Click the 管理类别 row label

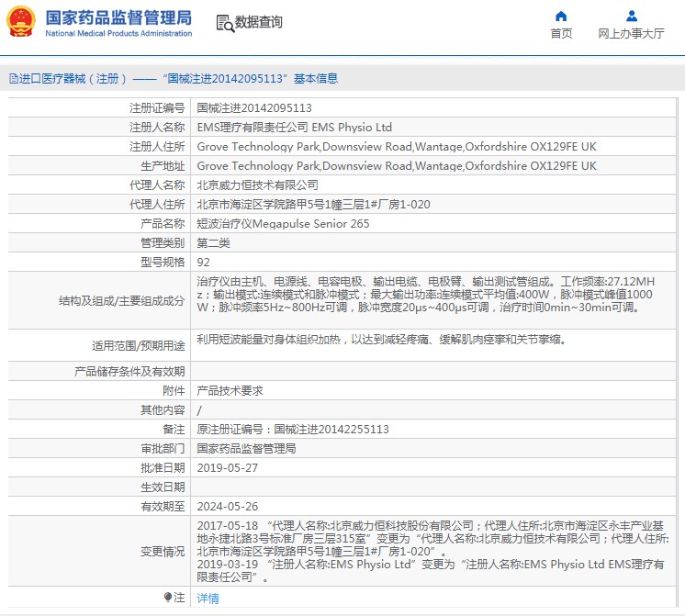[163, 242]
